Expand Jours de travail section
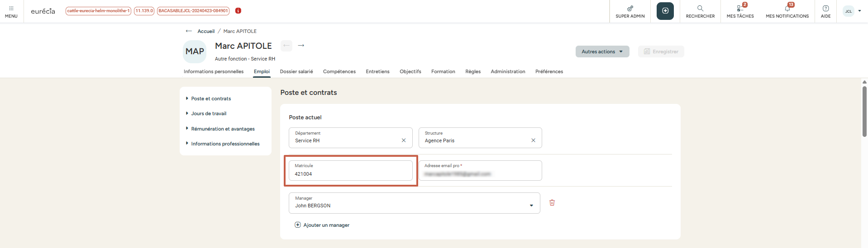Viewport: 868px width, 248px height. [x=209, y=114]
